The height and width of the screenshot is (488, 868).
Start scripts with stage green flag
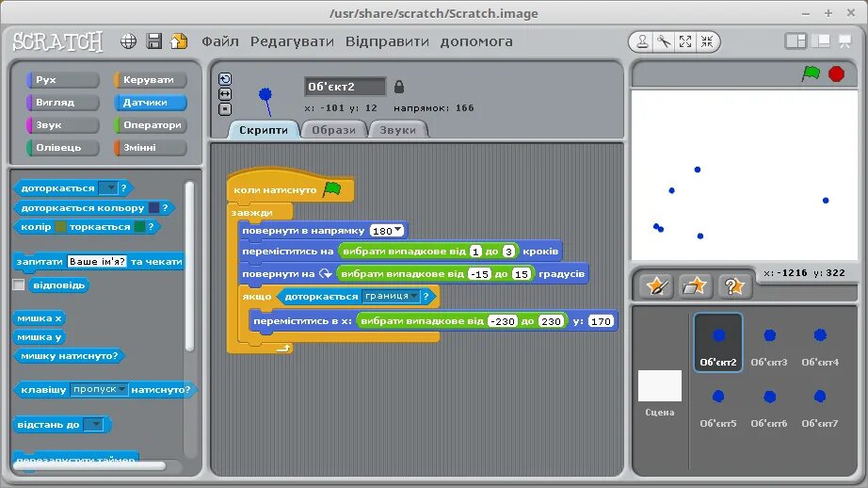(x=811, y=73)
